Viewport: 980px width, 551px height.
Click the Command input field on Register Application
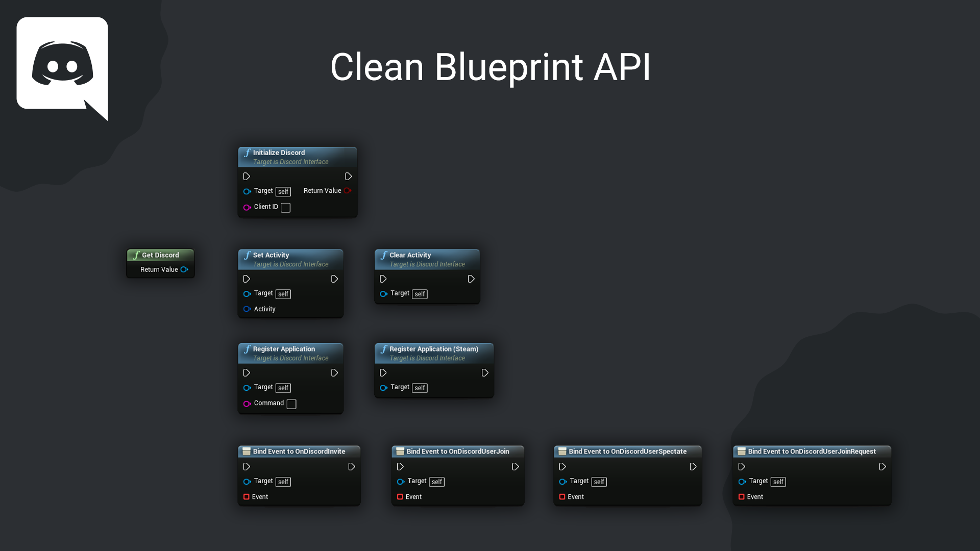pos(291,403)
